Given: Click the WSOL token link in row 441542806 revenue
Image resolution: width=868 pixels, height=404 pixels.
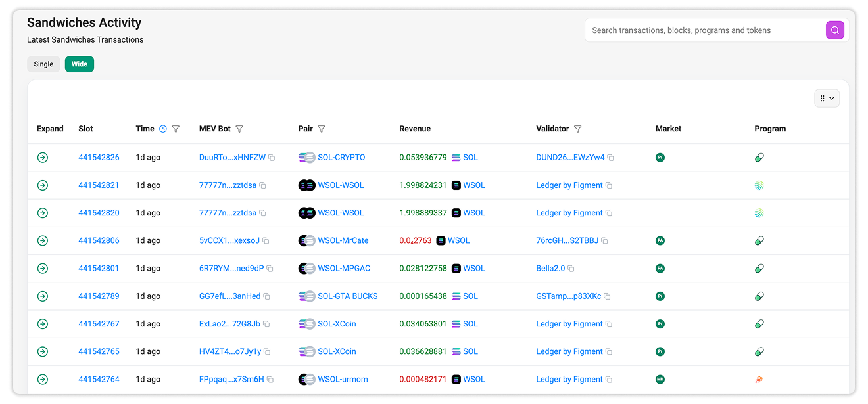Looking at the screenshot, I should 459,240.
